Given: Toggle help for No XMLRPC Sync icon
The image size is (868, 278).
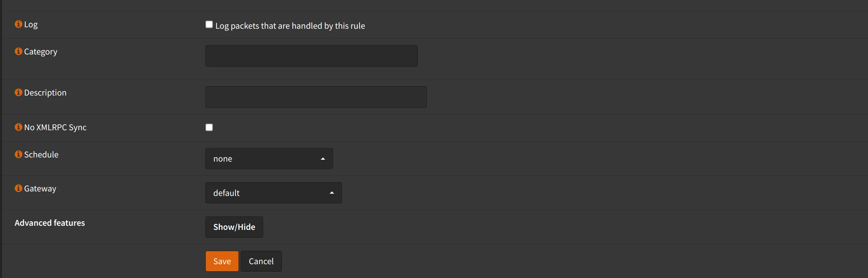Looking at the screenshot, I should click(18, 127).
